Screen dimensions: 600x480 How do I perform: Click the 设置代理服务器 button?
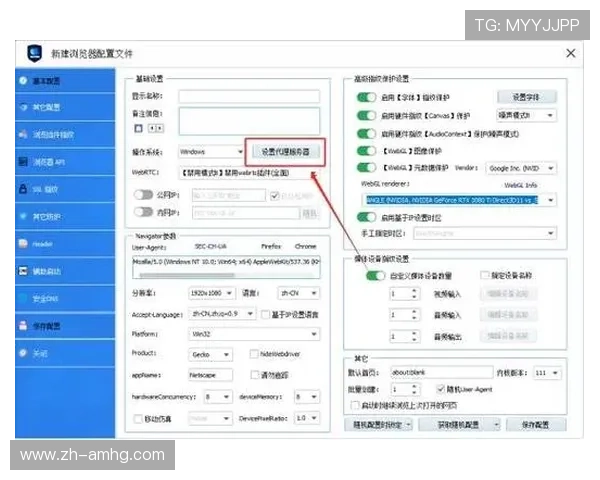(285, 152)
